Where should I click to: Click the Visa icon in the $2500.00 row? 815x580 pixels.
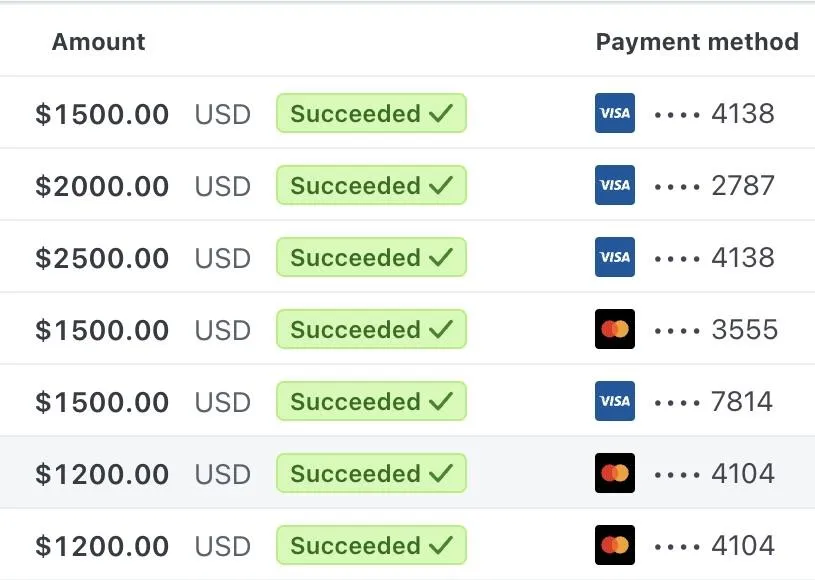click(x=614, y=258)
